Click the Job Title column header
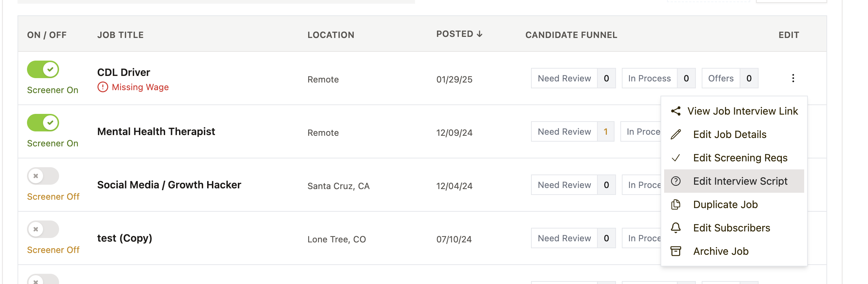868x284 pixels. 120,35
